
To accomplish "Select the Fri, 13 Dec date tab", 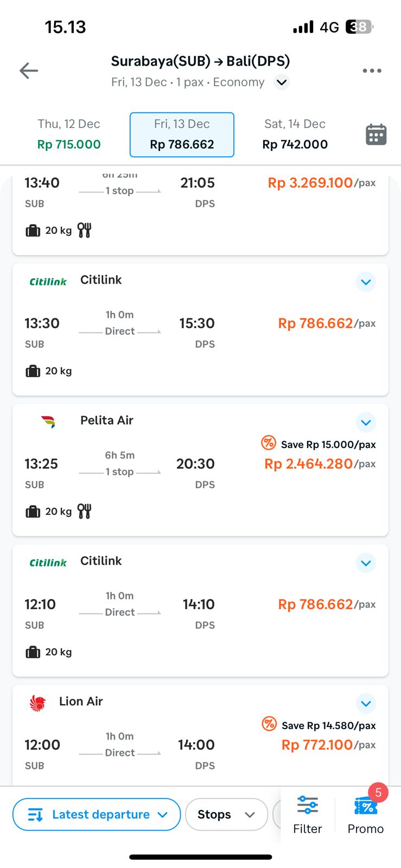I will pos(182,135).
